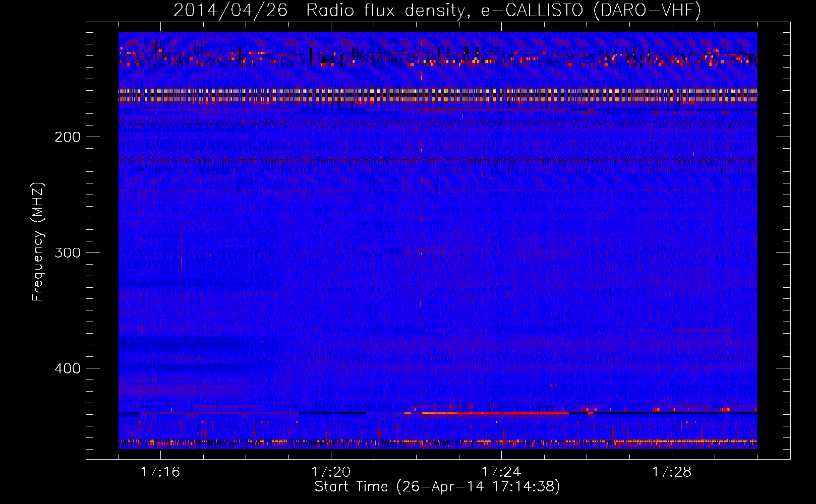Click the 17:16 time tick label

[x=160, y=472]
